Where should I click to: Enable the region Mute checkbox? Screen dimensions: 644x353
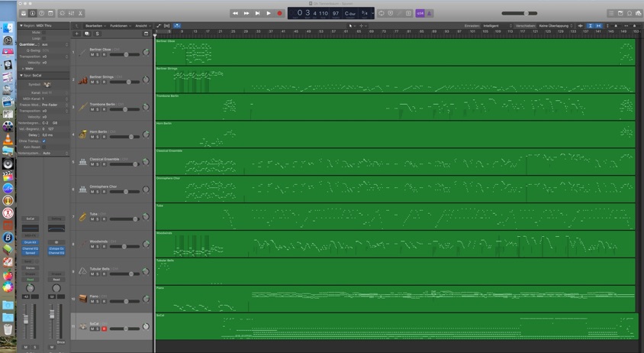[x=44, y=32]
